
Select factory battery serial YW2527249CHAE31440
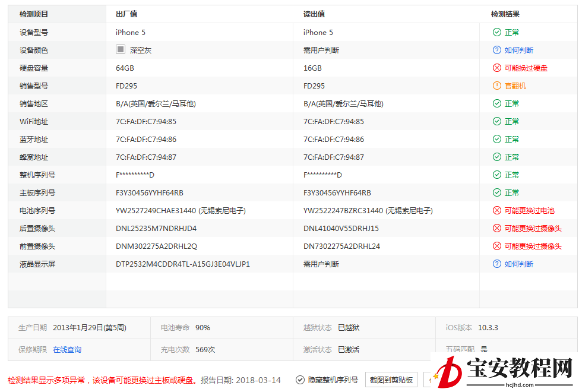pyautogui.click(x=156, y=211)
